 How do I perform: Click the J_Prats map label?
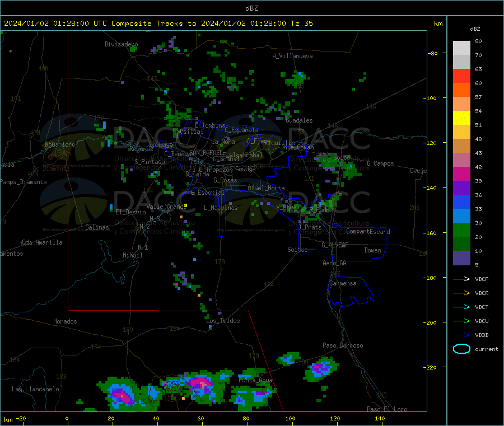pyautogui.click(x=310, y=227)
